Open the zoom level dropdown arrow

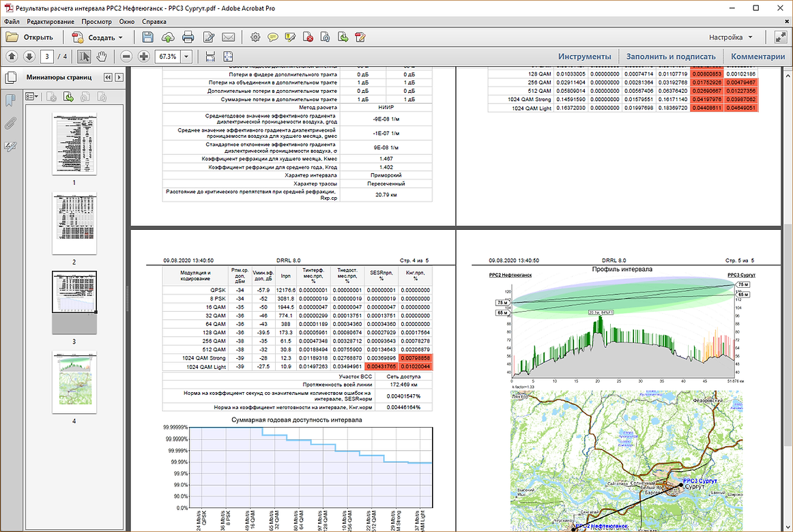[x=186, y=57]
